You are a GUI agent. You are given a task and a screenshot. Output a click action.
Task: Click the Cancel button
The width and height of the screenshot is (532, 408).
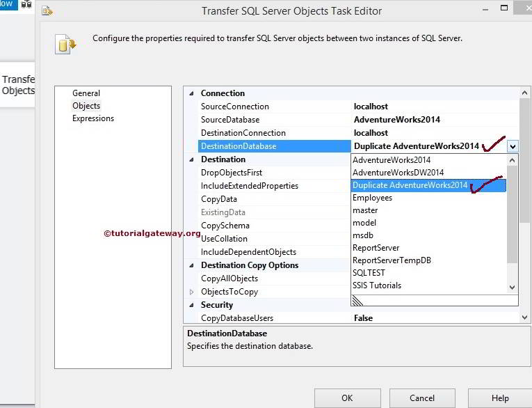pyautogui.click(x=422, y=398)
